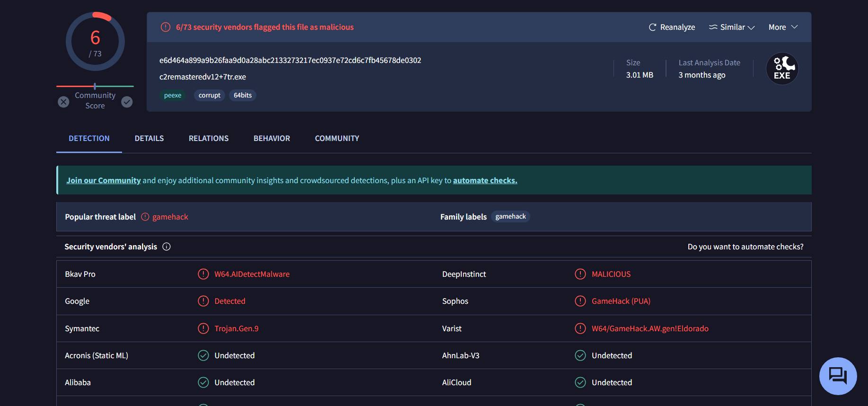868x406 pixels.
Task: Click the 6/73 detection score gauge
Action: tap(95, 42)
